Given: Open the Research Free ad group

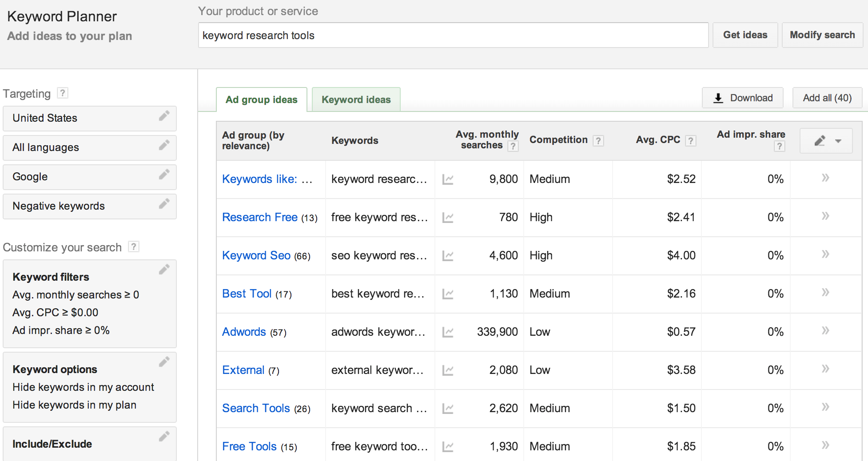Looking at the screenshot, I should [x=260, y=217].
